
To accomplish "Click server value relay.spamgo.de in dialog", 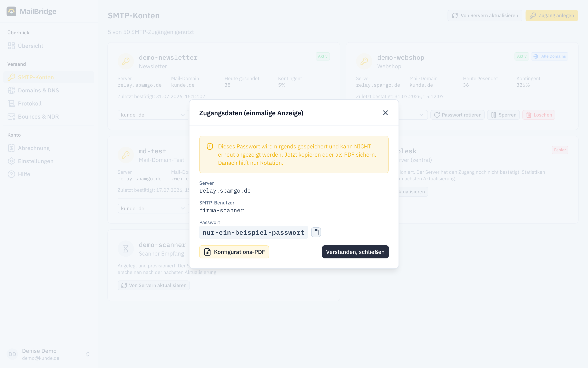I will [x=225, y=191].
